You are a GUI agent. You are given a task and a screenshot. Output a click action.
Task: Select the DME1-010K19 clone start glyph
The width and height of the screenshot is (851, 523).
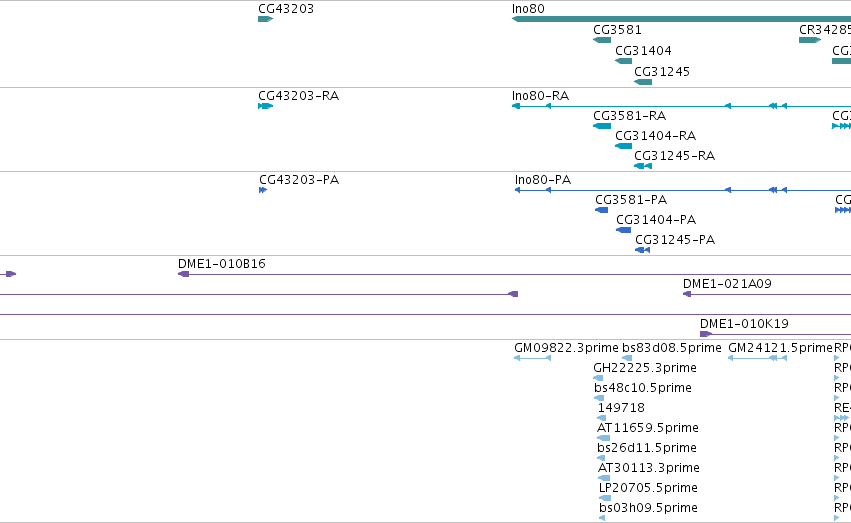coord(706,334)
